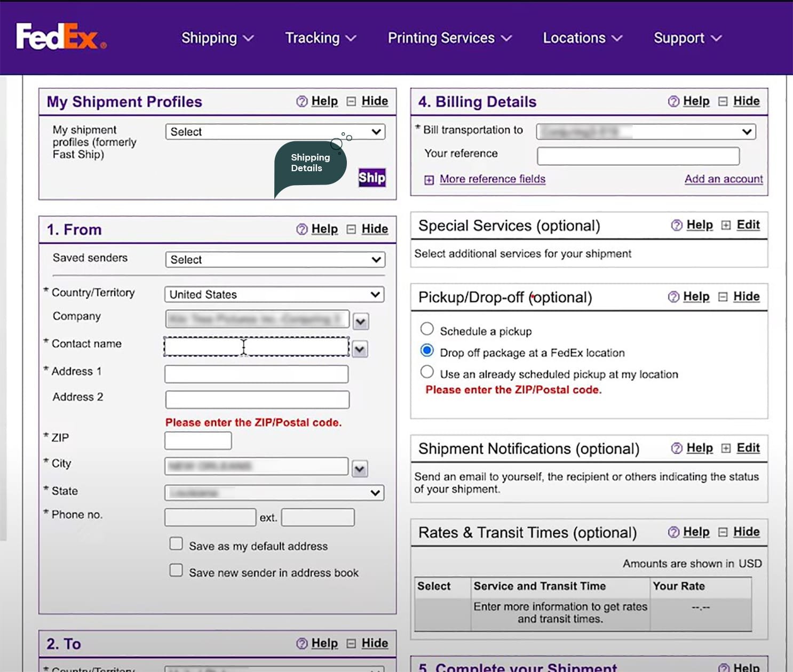Click the plus icon beside More reference fields
This screenshot has height=672, width=793.
point(429,180)
